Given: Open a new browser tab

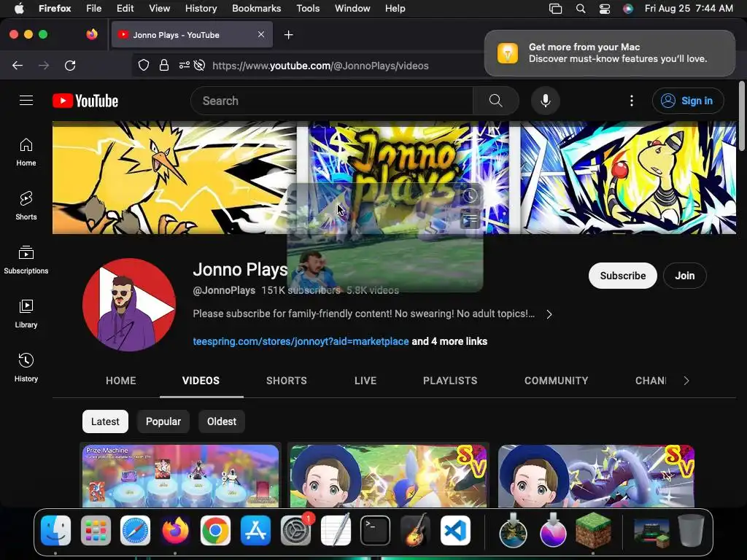Looking at the screenshot, I should 288,35.
